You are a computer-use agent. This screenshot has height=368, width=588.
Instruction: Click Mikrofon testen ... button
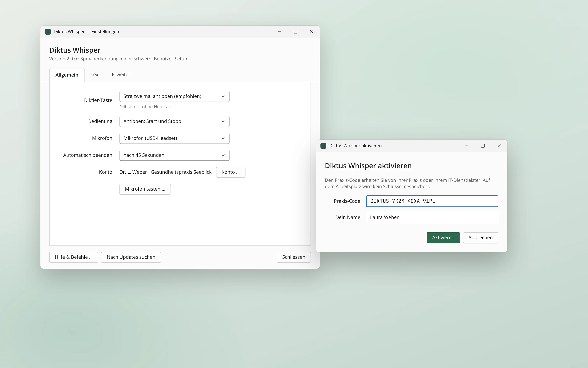(x=145, y=189)
